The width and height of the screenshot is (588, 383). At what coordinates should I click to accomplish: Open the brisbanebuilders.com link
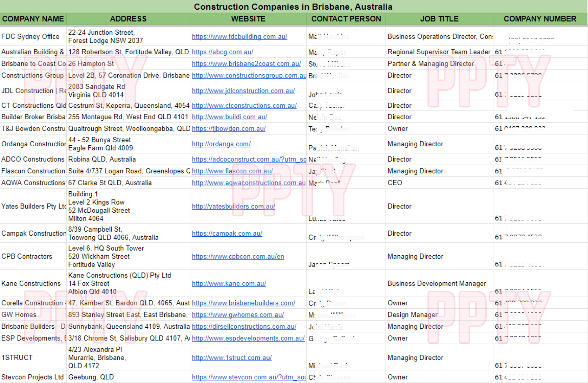click(x=244, y=303)
